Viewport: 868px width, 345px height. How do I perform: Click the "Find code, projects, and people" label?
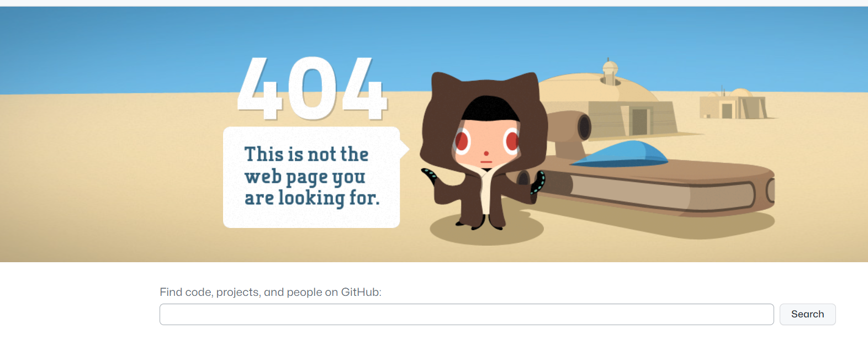271,292
